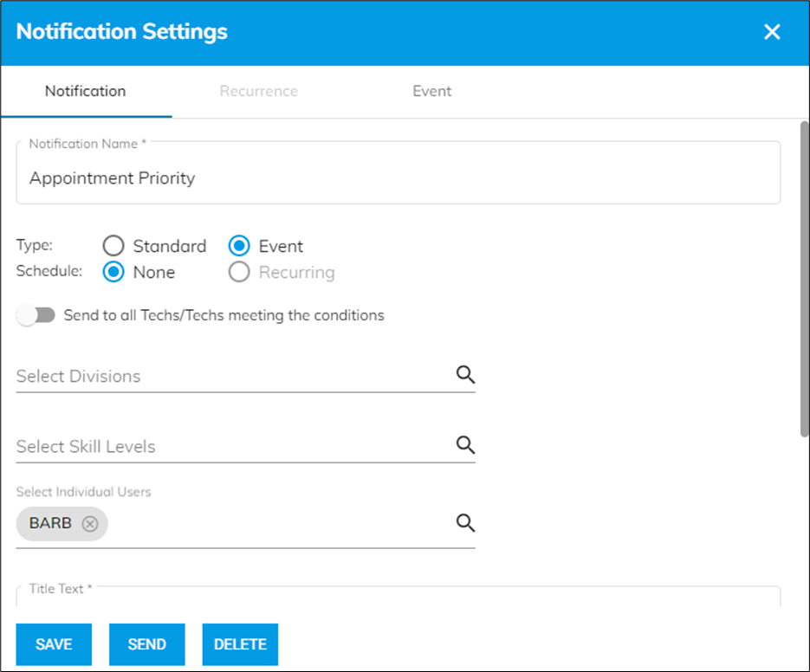Click the magnifier beside Divisions field

tap(465, 374)
